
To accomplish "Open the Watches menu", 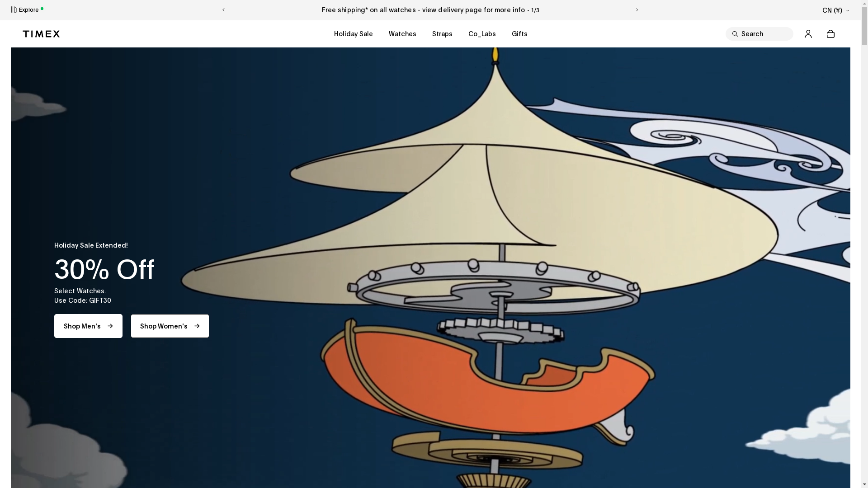I will 402,34.
